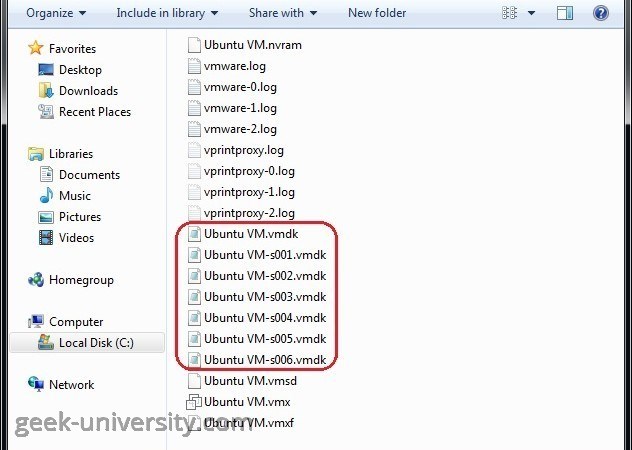632x450 pixels.
Task: Click the Computer icon
Action: click(36, 321)
